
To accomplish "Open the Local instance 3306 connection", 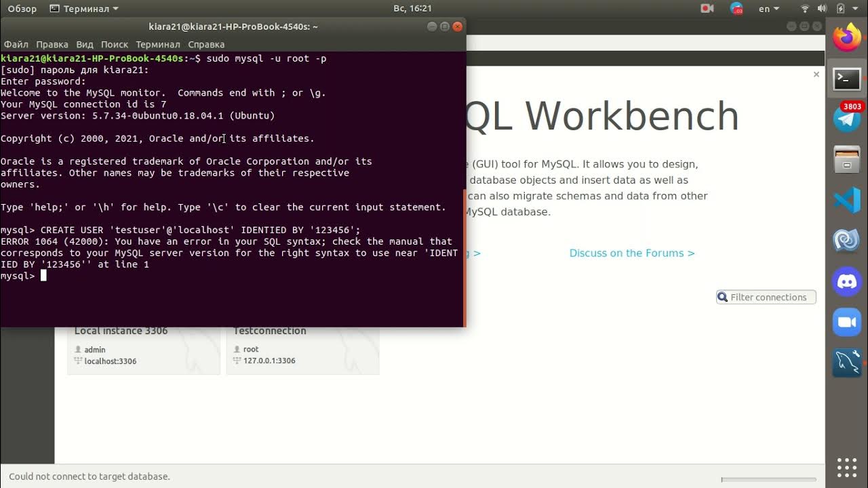I will [x=144, y=349].
